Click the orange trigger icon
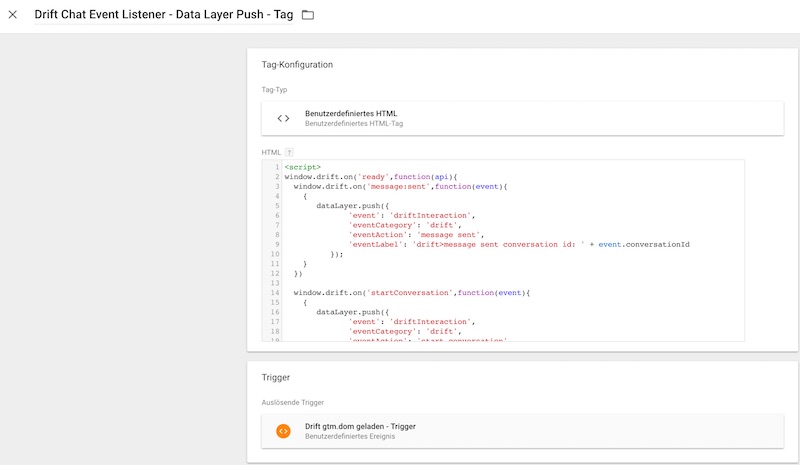Image resolution: width=800 pixels, height=465 pixels. 283,431
